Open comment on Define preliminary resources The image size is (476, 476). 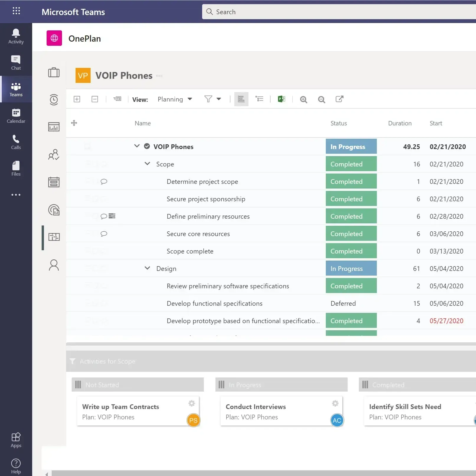click(x=104, y=216)
